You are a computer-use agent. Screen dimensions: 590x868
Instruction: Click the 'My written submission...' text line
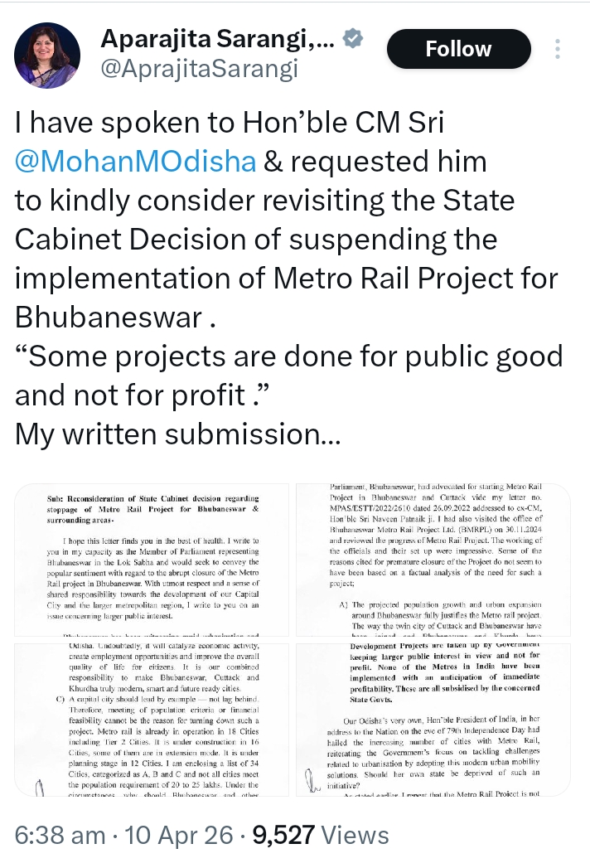(168, 434)
